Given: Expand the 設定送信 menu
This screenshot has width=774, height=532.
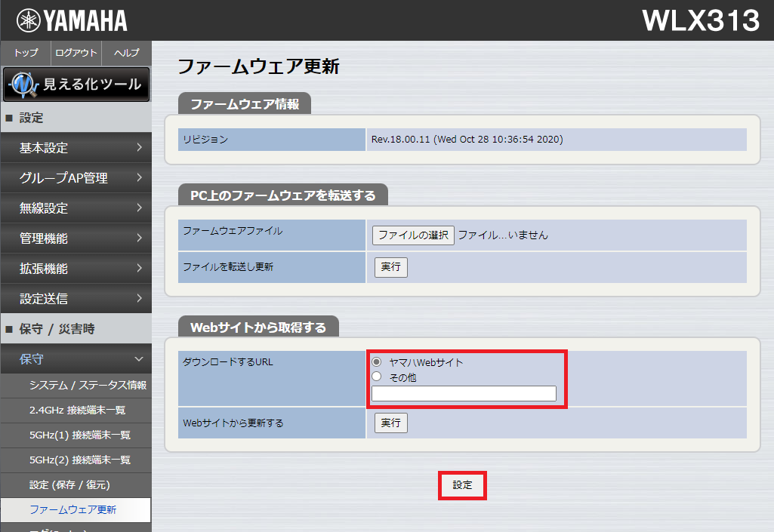Looking at the screenshot, I should [76, 299].
